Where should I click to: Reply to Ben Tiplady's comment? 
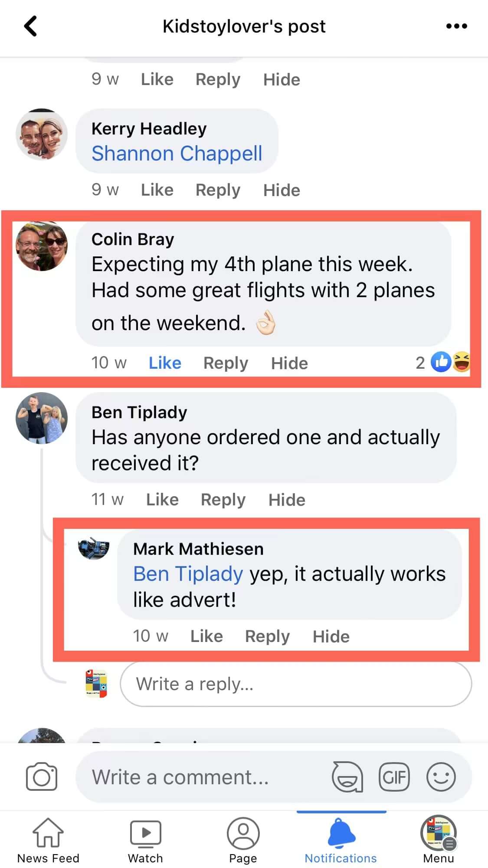pyautogui.click(x=223, y=500)
